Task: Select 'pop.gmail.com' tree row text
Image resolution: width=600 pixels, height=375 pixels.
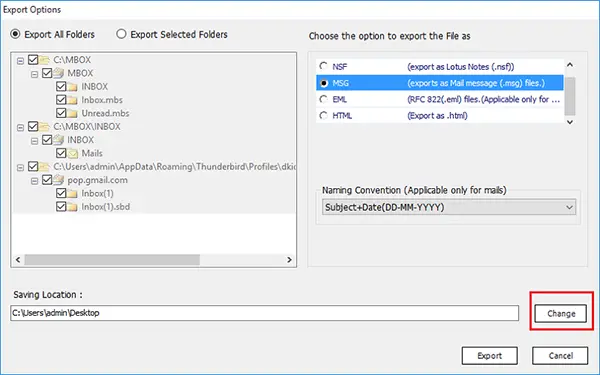Action: pyautogui.click(x=98, y=180)
